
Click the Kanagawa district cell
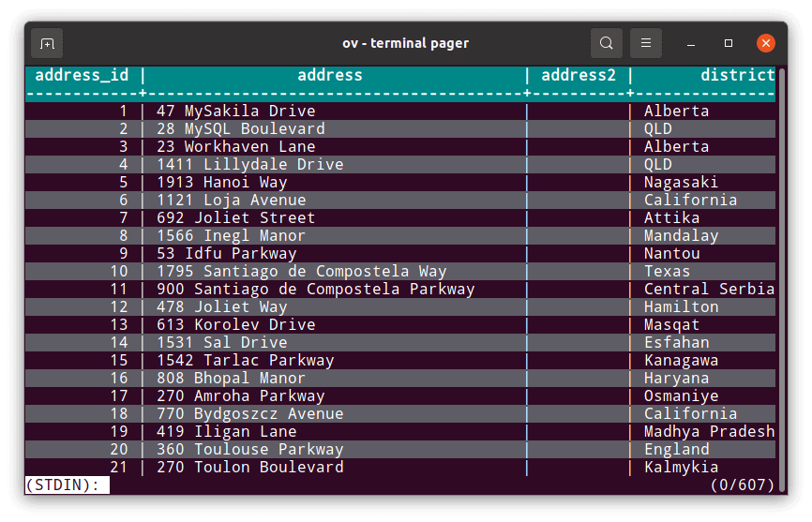coord(682,361)
